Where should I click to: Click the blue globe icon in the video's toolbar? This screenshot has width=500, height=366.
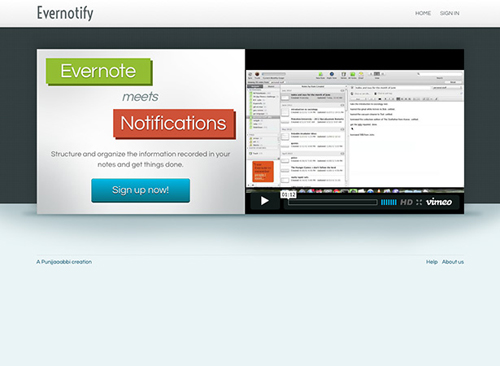(x=332, y=74)
